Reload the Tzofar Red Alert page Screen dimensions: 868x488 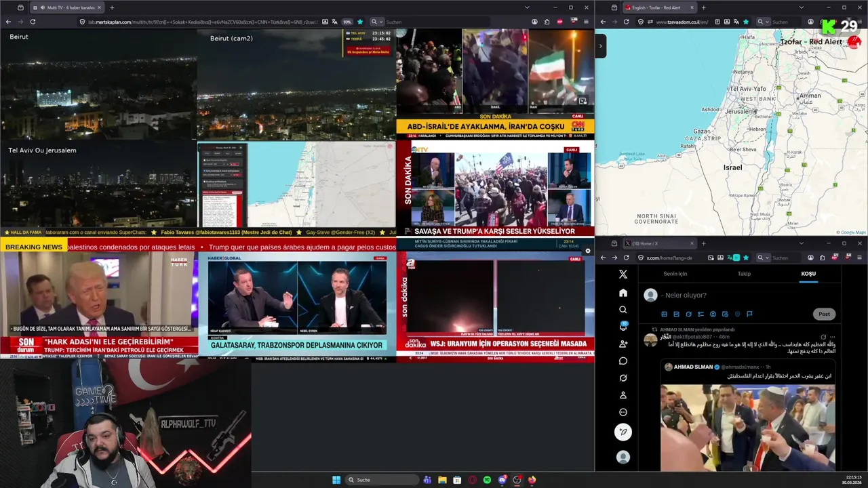click(x=626, y=22)
